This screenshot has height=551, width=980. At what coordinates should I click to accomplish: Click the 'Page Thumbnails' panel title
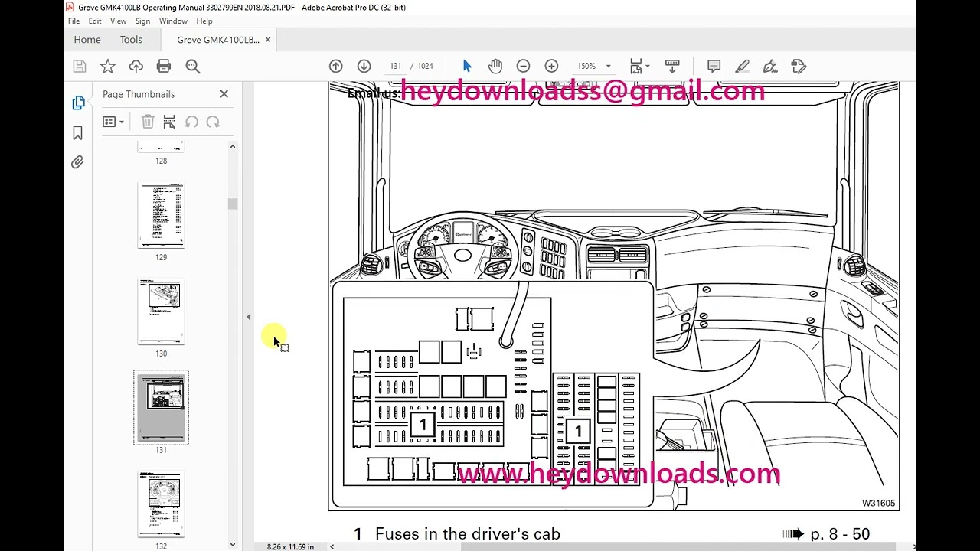[139, 94]
